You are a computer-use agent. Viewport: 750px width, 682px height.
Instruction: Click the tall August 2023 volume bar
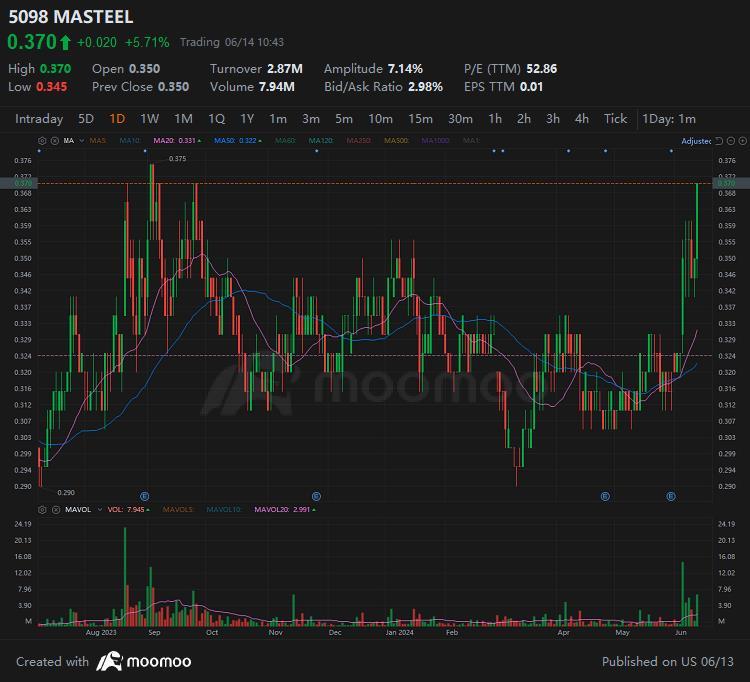pyautogui.click(x=125, y=576)
